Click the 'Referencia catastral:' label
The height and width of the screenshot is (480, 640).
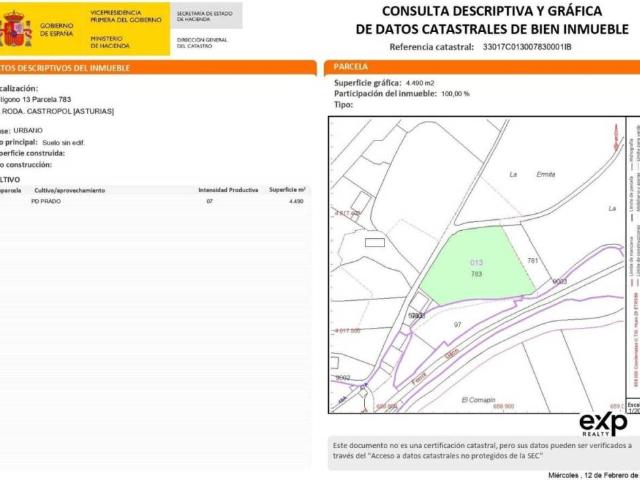coord(432,47)
